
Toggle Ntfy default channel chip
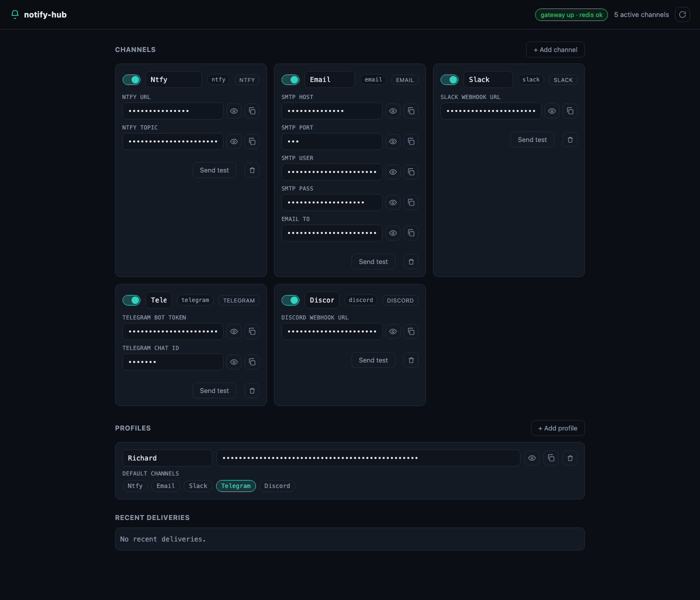(x=135, y=486)
